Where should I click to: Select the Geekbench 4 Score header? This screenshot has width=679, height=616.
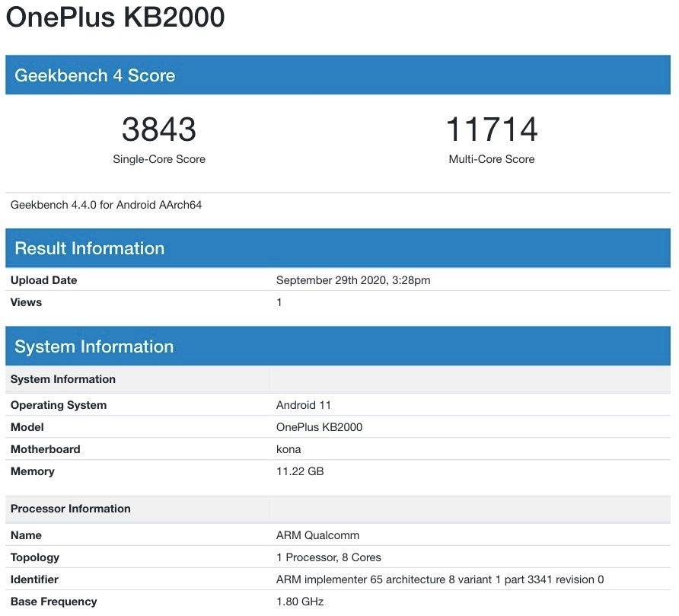pyautogui.click(x=94, y=75)
